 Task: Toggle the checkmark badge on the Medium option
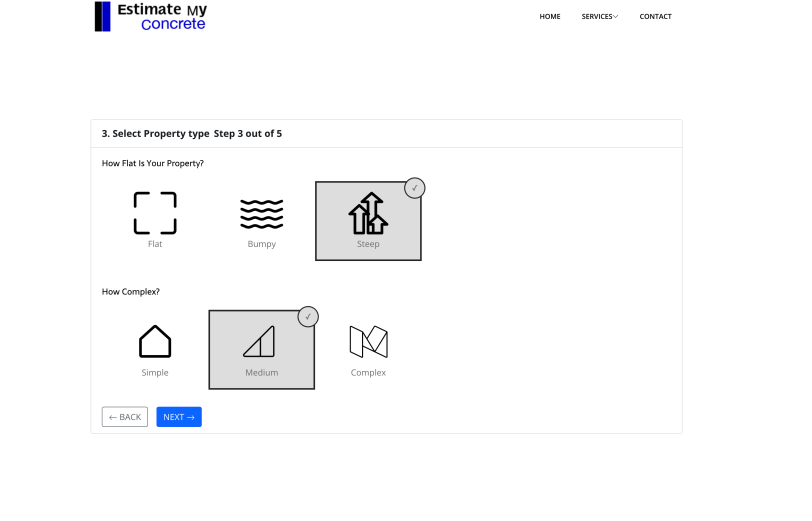tap(308, 317)
